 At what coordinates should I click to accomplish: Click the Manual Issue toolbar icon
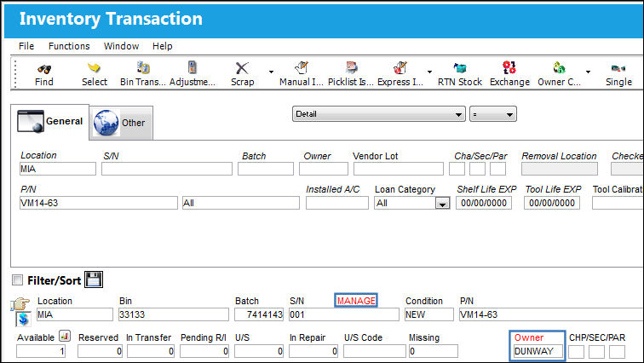(302, 67)
